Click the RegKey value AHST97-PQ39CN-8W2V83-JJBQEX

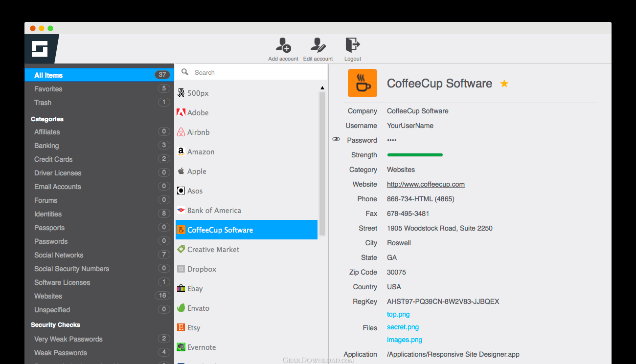coord(443,301)
